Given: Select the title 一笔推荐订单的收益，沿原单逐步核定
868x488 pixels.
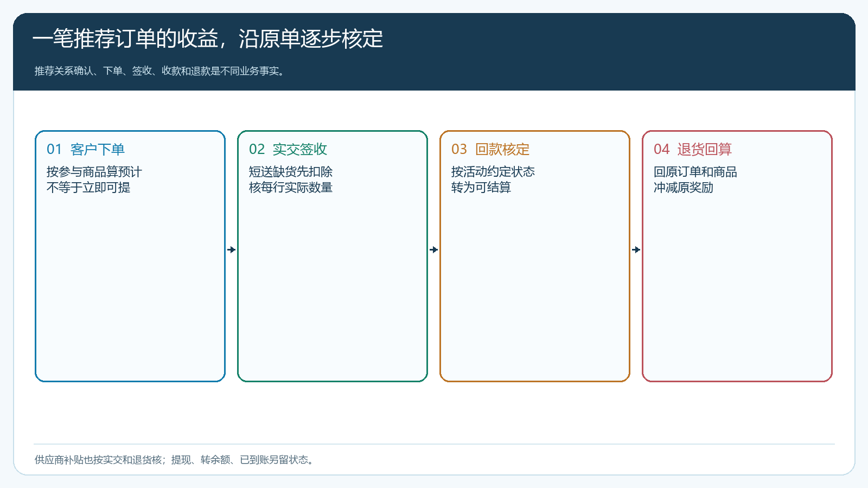Looking at the screenshot, I should [208, 39].
